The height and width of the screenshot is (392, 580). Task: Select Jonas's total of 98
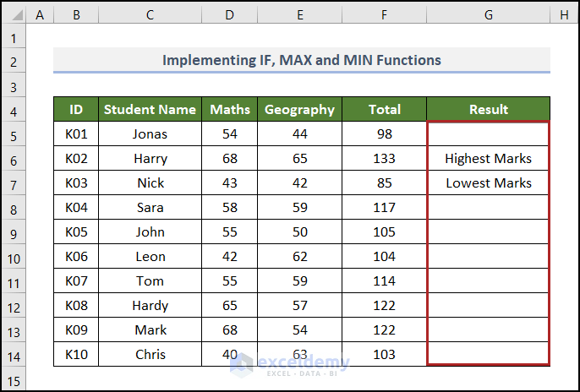click(385, 133)
